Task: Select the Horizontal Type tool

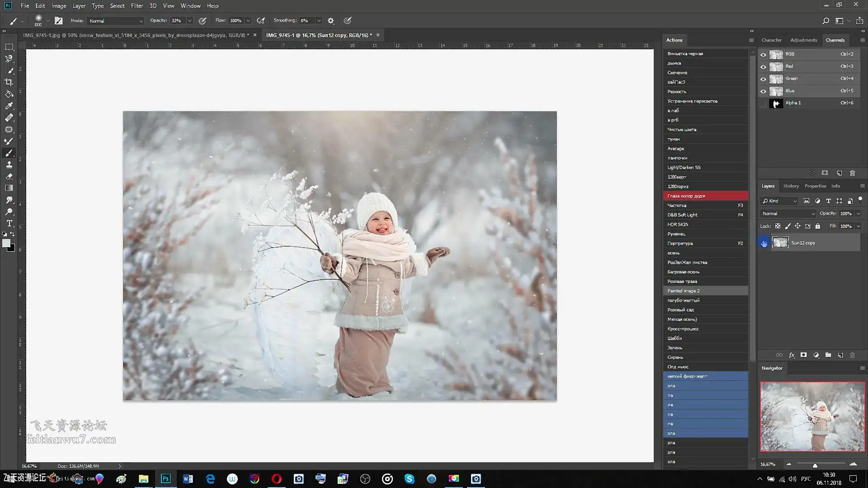Action: 9,224
